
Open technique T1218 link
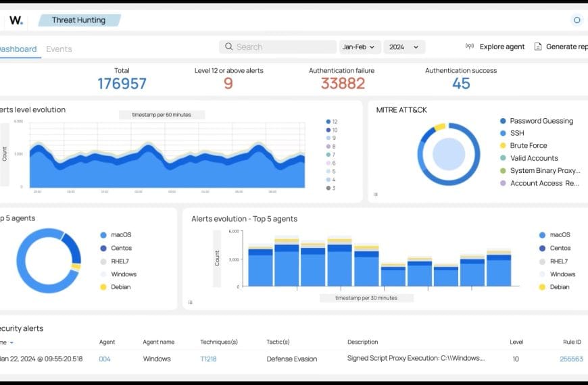pos(208,359)
